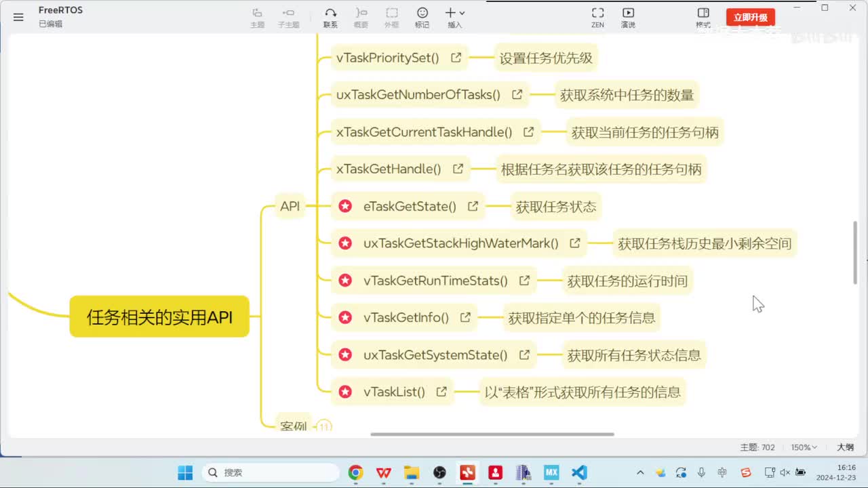Click star marker on uxTaskGetSystemState() node
The width and height of the screenshot is (868, 488).
coord(345,354)
